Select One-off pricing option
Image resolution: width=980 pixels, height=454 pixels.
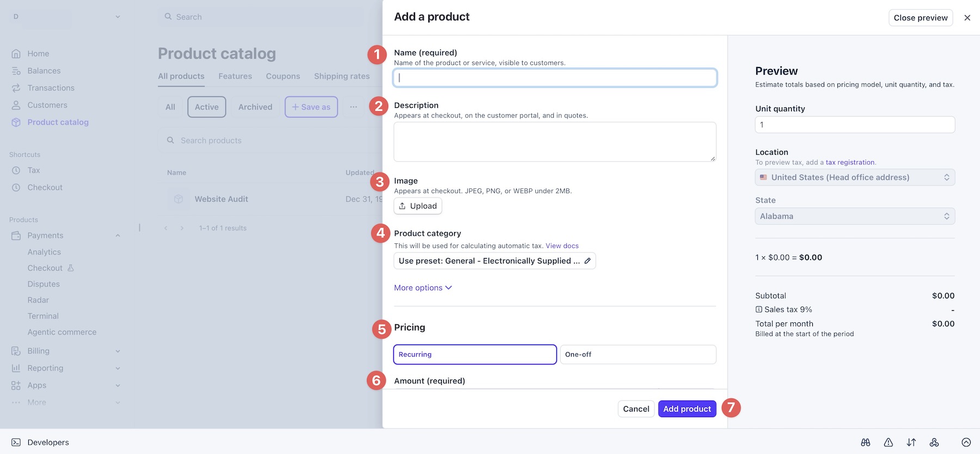[x=638, y=354]
